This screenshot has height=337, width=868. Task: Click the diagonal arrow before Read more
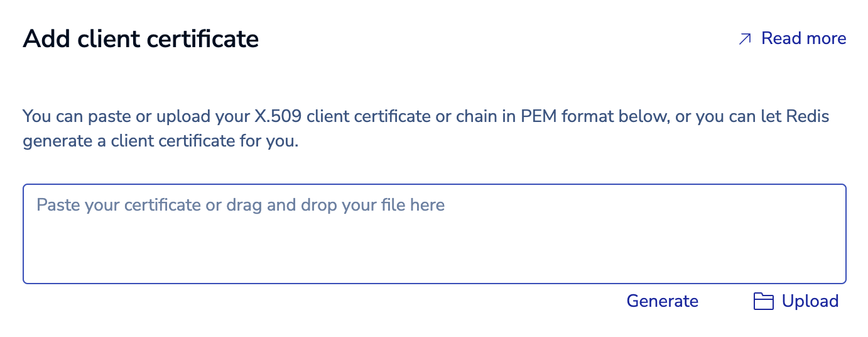745,39
